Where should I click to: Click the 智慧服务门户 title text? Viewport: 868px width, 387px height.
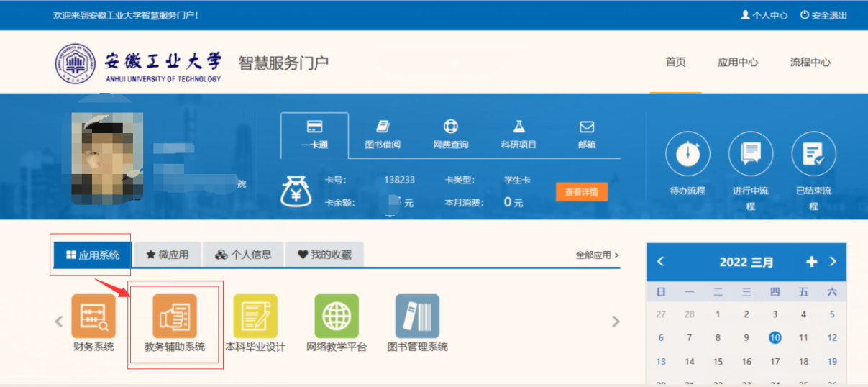283,63
